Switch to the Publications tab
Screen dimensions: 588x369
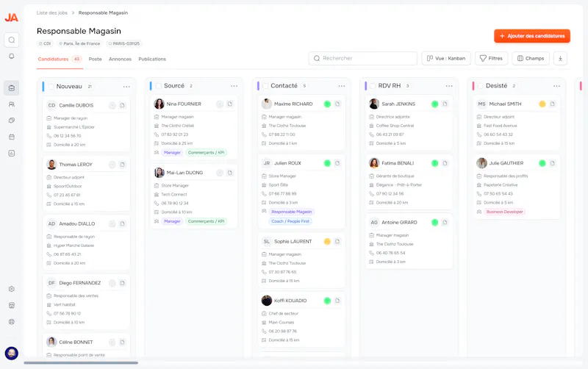tap(152, 60)
